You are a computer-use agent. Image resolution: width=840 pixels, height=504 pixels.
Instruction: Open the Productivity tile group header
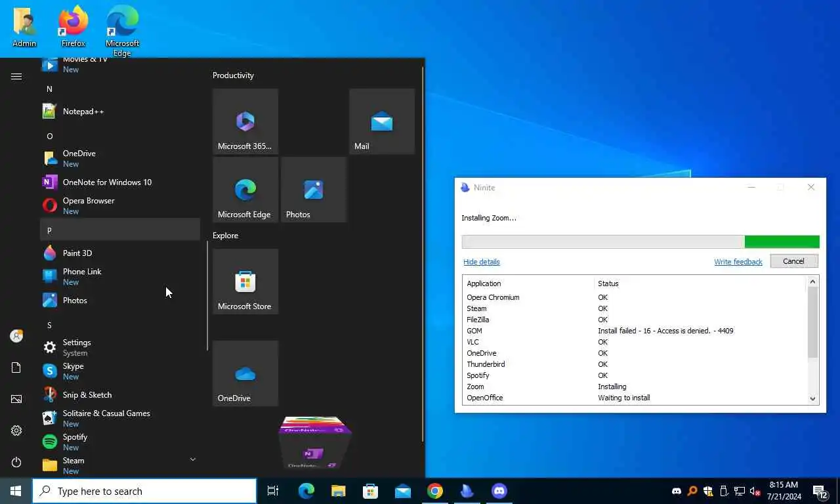pyautogui.click(x=233, y=75)
